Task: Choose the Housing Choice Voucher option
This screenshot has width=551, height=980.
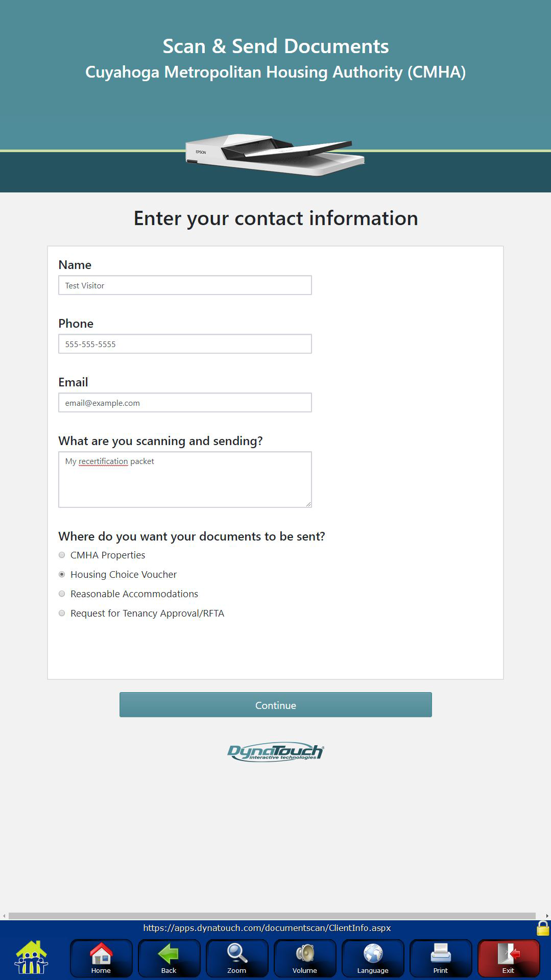Action: (x=62, y=574)
